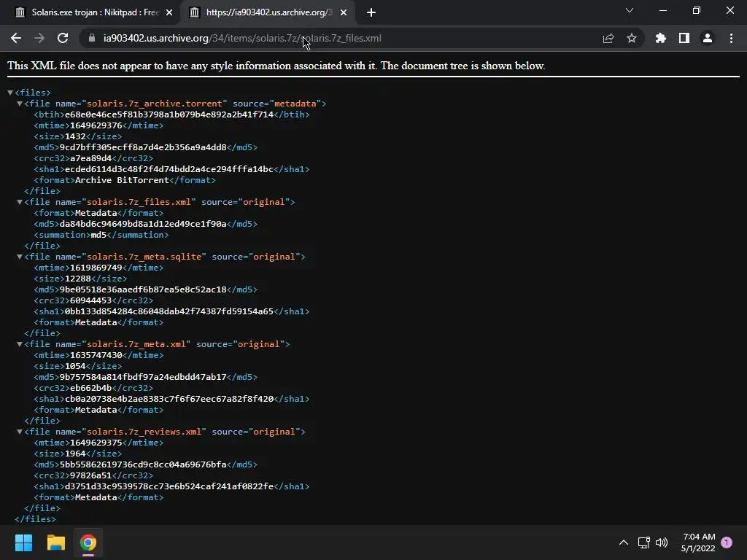Close the ia903402 archive tab

coord(344,12)
